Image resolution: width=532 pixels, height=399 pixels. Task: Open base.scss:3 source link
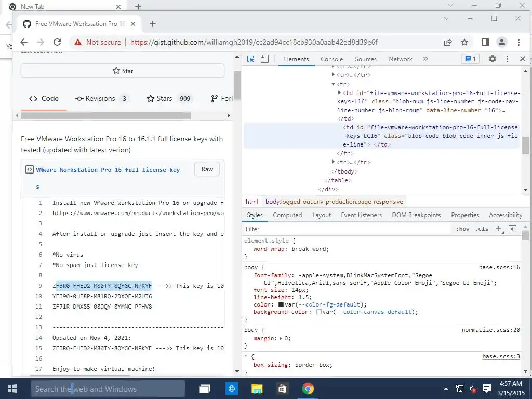click(501, 356)
